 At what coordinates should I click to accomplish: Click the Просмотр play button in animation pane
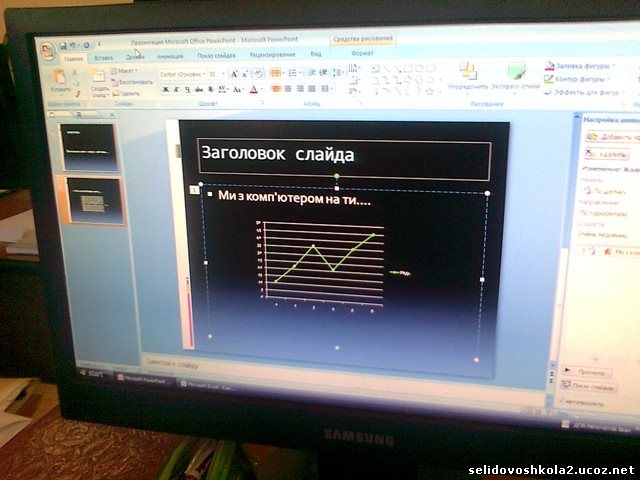click(586, 372)
